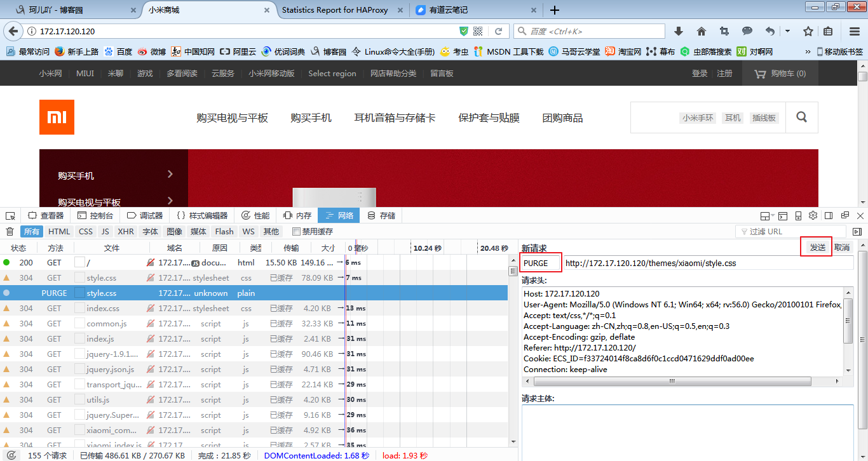Toggle the XHR request filter
868x461 pixels.
tap(126, 231)
